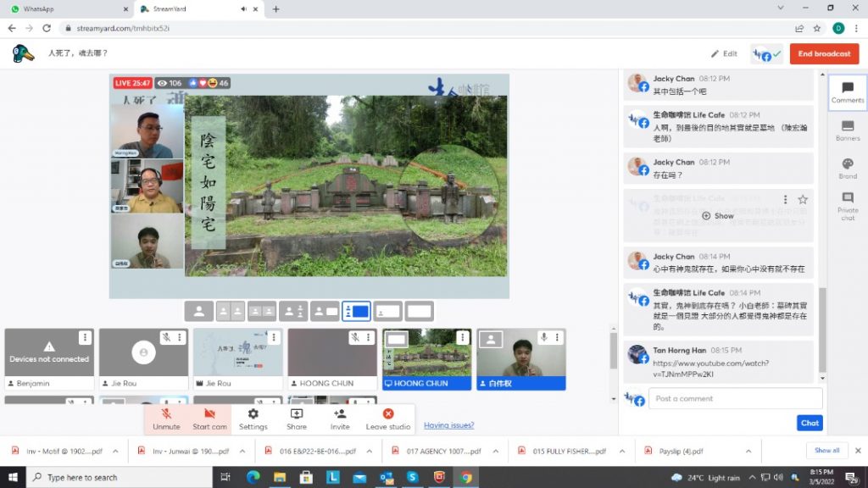Click the Post a comment field
The image size is (868, 488).
[x=735, y=398]
